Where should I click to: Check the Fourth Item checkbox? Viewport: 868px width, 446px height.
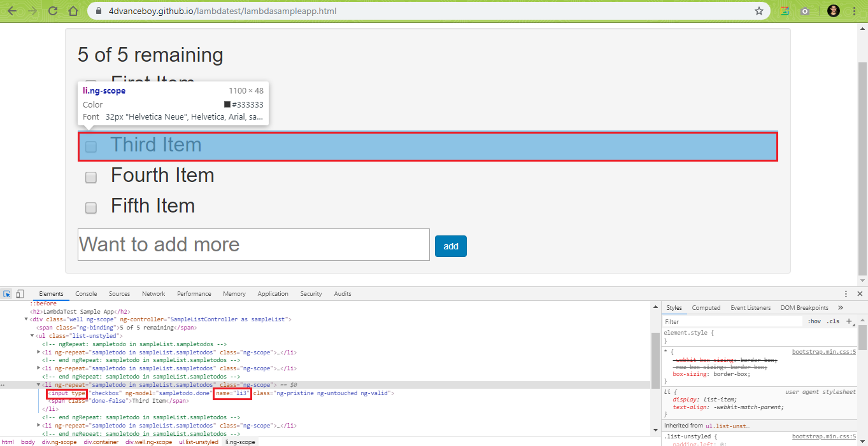tap(91, 178)
